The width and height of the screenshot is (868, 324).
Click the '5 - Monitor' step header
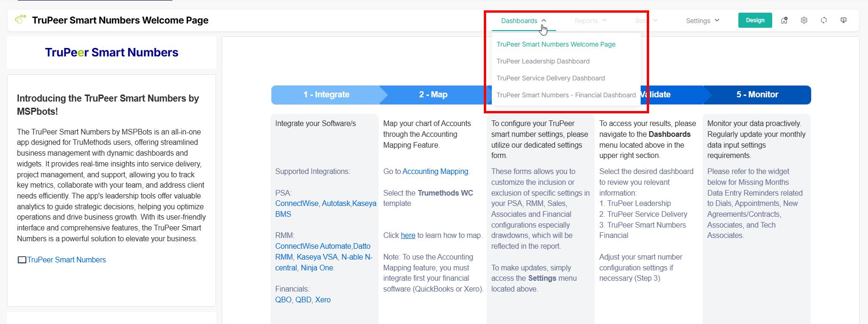[x=757, y=95]
